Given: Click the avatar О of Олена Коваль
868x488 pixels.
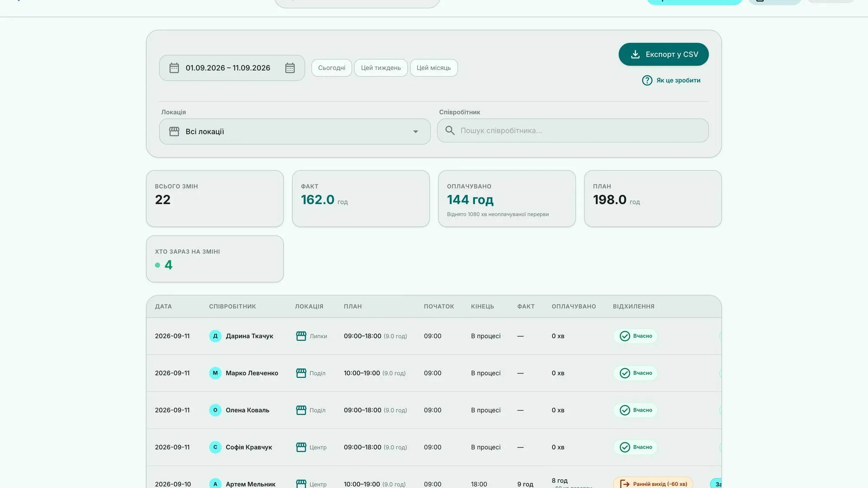Looking at the screenshot, I should pos(215,410).
